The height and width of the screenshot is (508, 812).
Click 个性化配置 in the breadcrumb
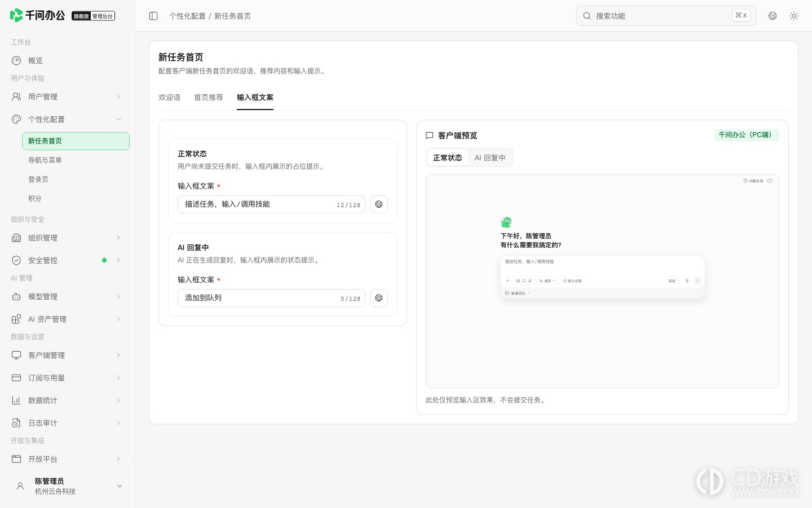187,16
